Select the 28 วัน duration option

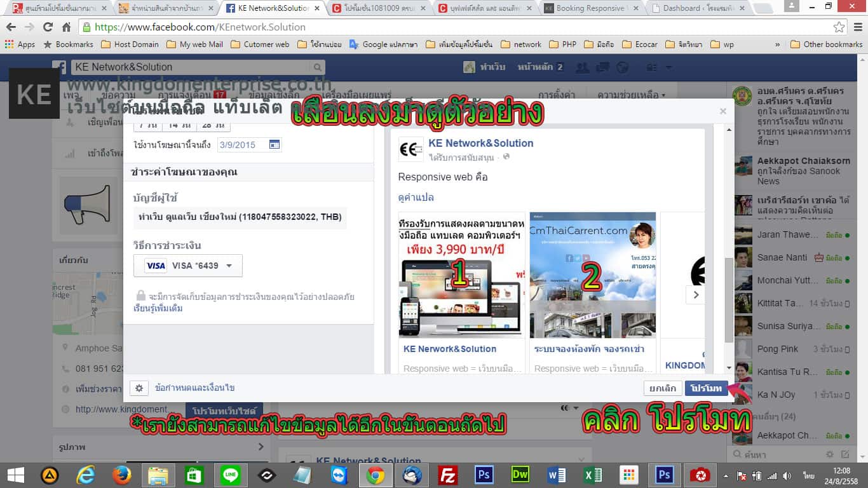pos(213,125)
